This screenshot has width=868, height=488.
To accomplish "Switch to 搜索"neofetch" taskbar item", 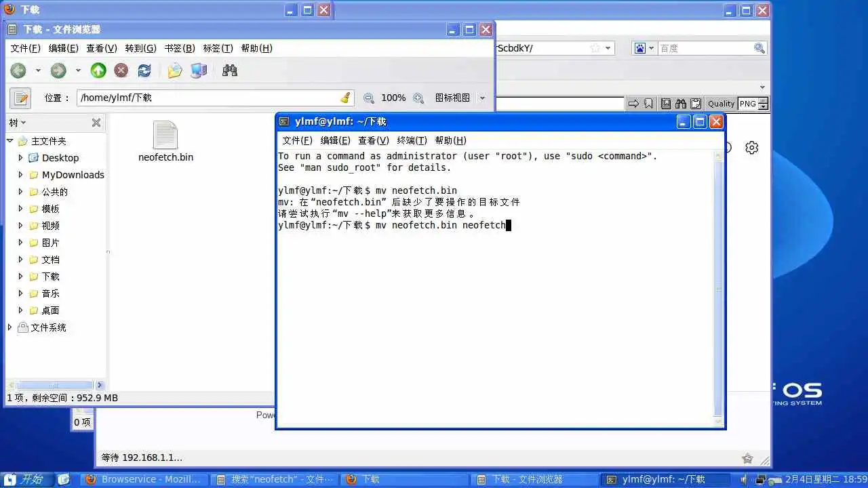I will click(274, 479).
